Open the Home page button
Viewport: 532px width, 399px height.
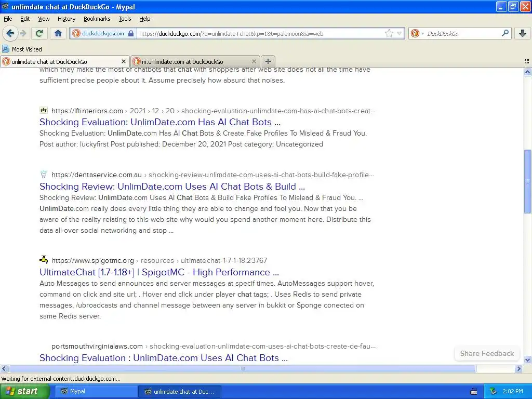(58, 33)
